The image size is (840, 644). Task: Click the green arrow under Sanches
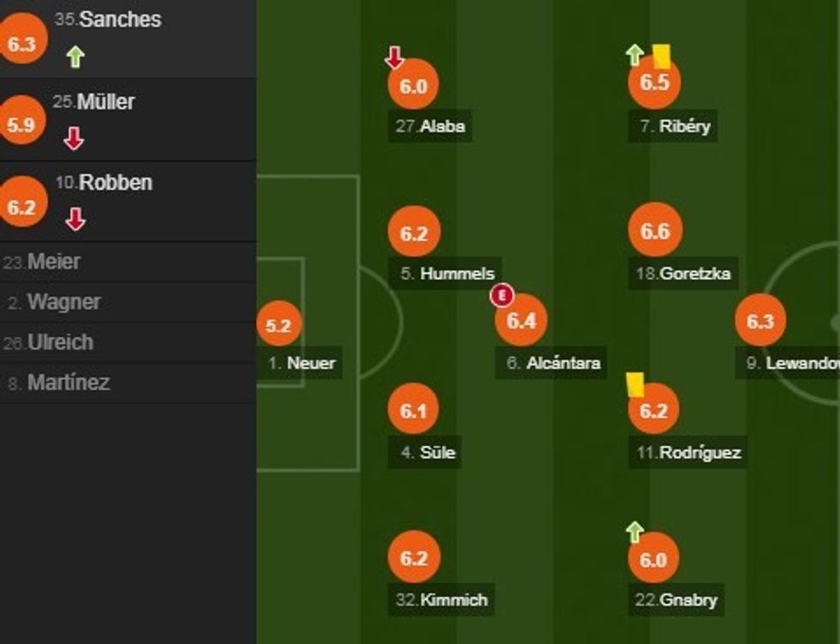(75, 57)
